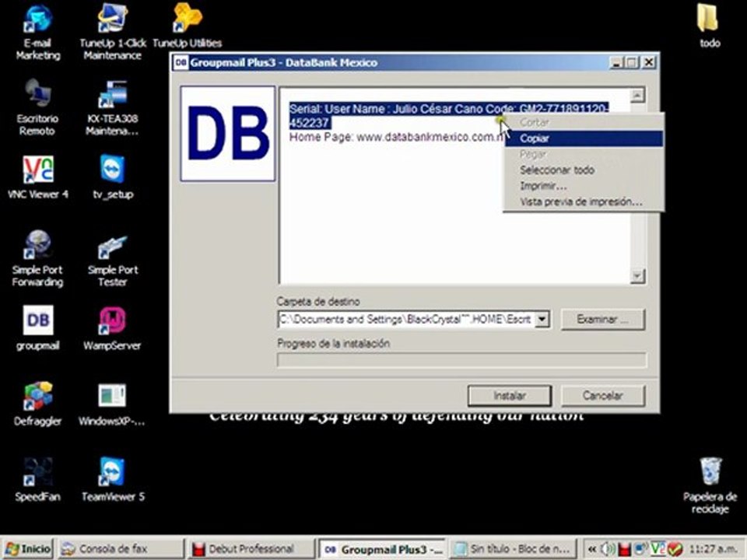
Task: Open the Escritorio Remoto shortcut
Action: point(37,107)
